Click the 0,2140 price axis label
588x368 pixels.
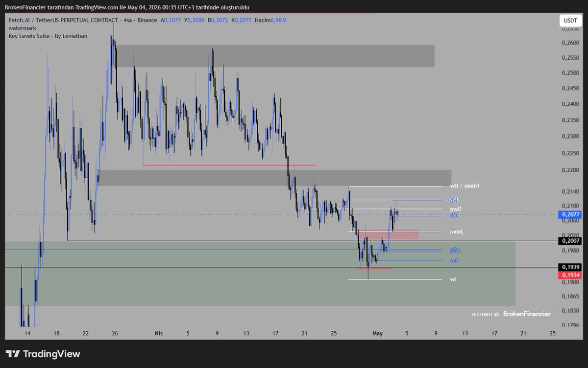pyautogui.click(x=570, y=191)
